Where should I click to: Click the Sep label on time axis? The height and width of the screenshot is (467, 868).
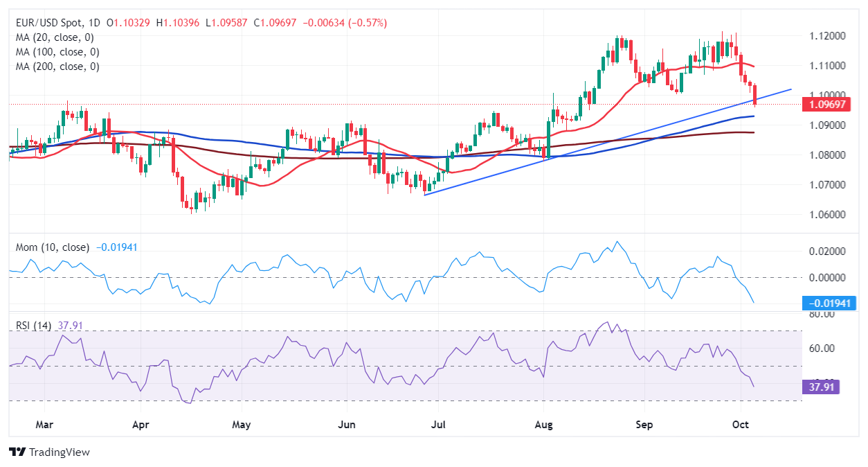[644, 423]
